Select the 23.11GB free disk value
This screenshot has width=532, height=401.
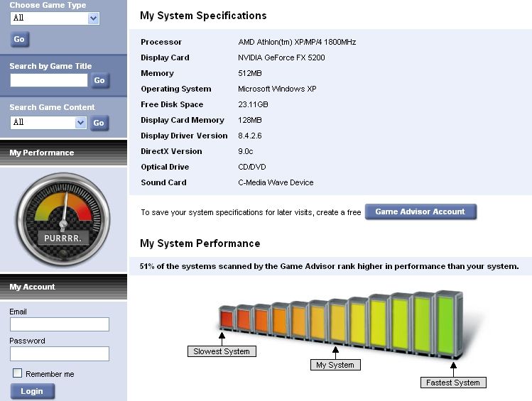(253, 104)
